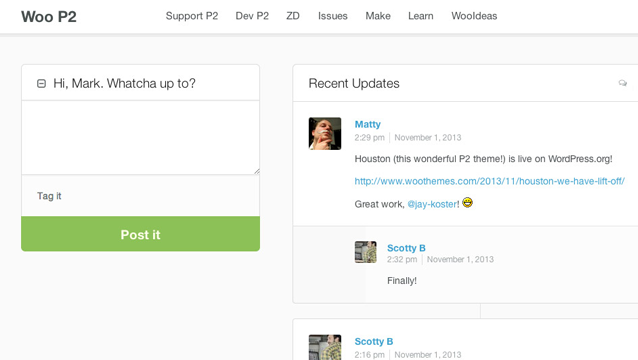
Task: Open the woothemes houston-we-have-lift-off URL
Action: point(489,181)
